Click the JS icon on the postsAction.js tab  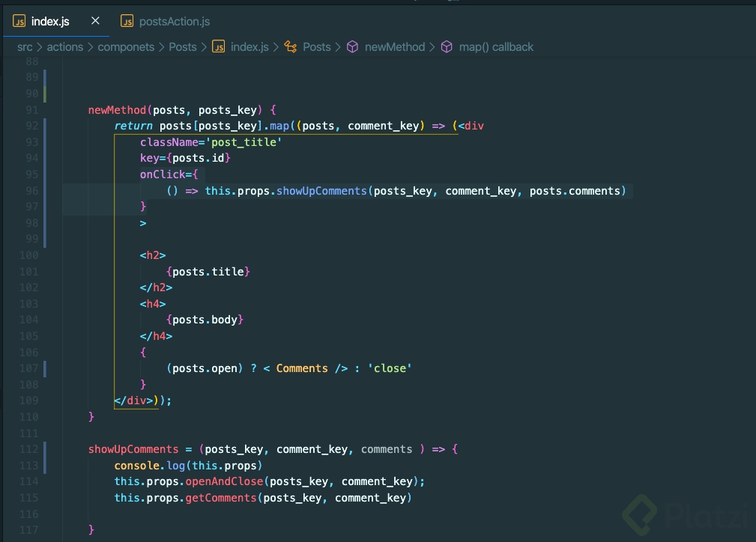[127, 21]
